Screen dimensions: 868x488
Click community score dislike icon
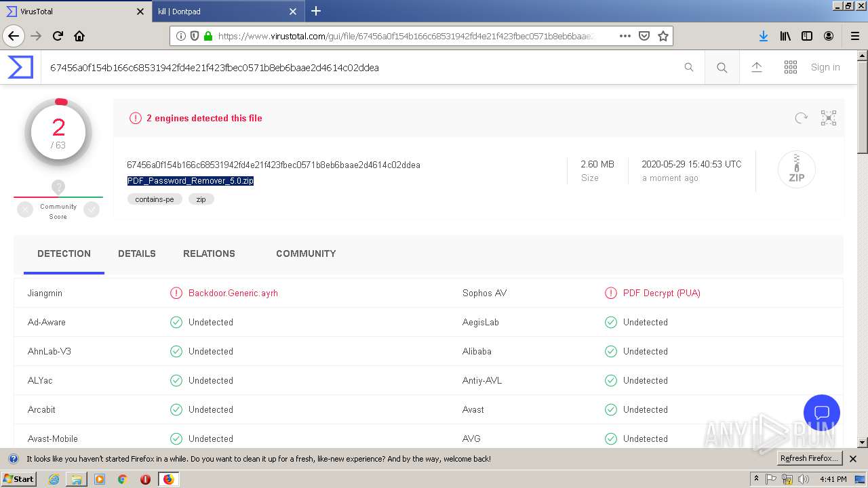coord(25,210)
